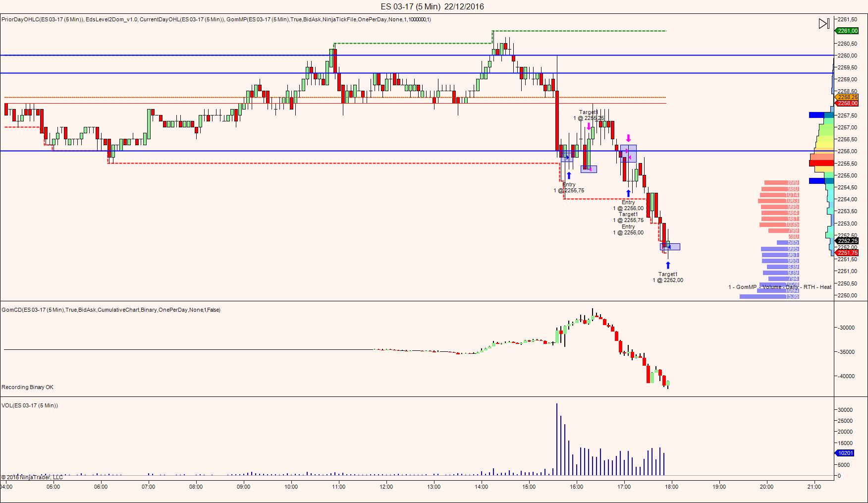Click the Recording Binary OK status text

tap(27, 387)
